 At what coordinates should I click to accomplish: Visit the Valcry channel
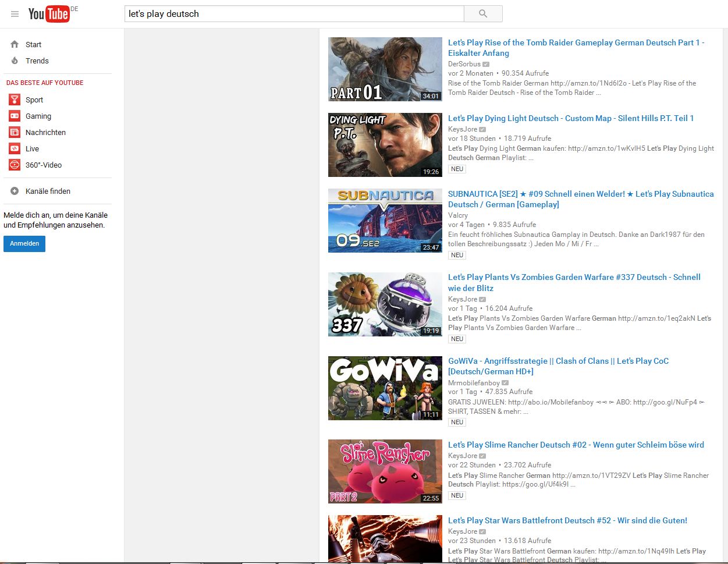[x=458, y=215]
